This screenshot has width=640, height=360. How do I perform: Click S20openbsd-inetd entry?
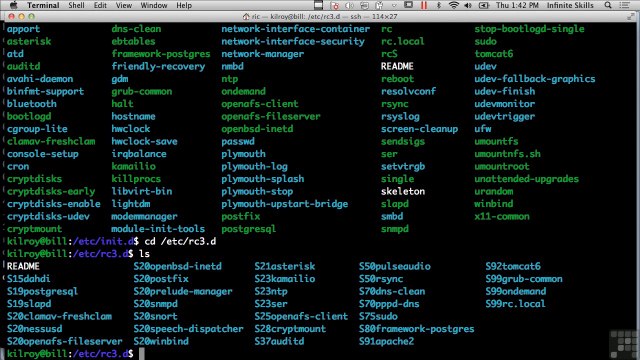[x=178, y=266]
